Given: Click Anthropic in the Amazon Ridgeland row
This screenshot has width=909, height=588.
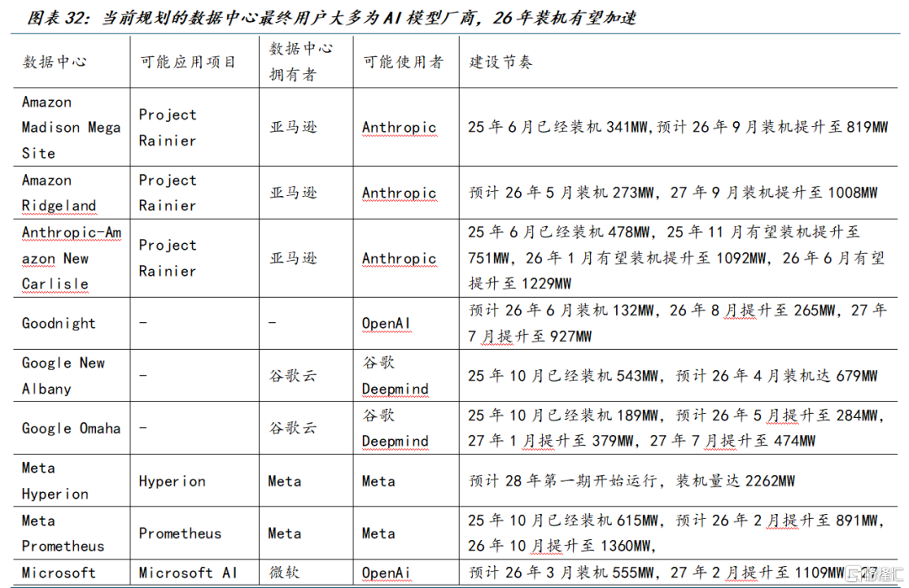Looking at the screenshot, I should tap(399, 193).
